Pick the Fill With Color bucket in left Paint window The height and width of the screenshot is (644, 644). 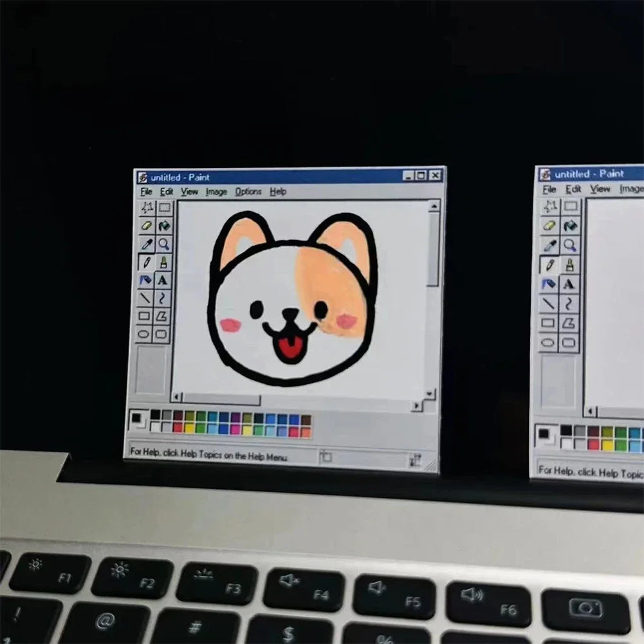coord(164,225)
